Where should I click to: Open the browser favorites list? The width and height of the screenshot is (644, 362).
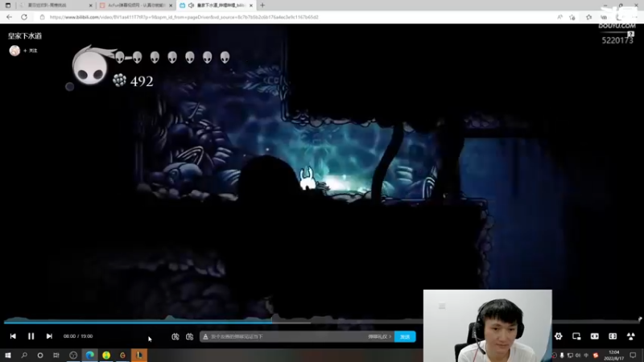click(x=589, y=17)
